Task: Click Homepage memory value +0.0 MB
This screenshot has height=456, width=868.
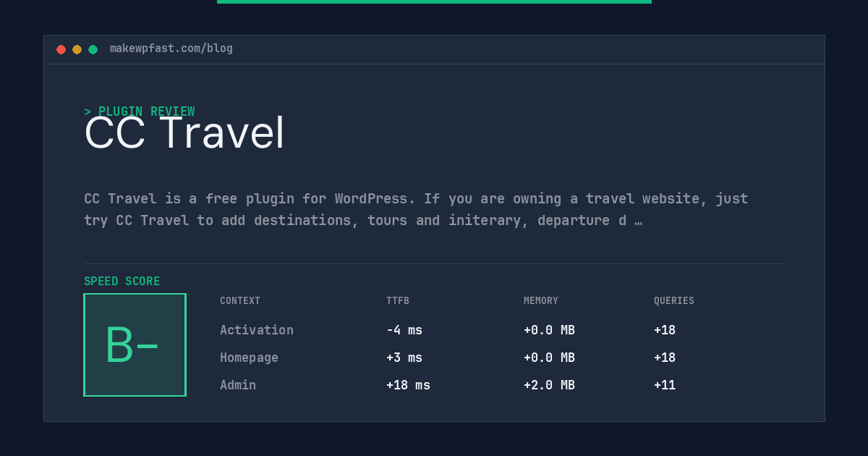Action: point(549,358)
